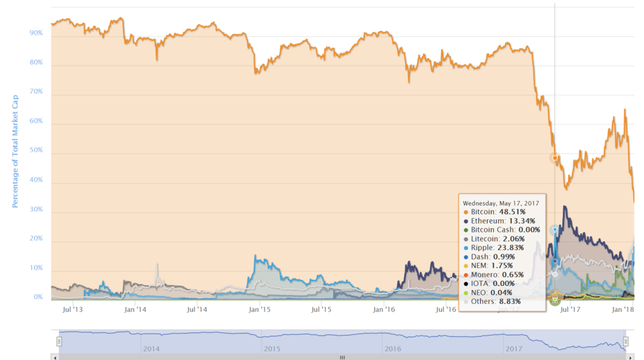The image size is (644, 360).
Task: Click the white Others circle marker on the crosshair
Action: (x=554, y=274)
